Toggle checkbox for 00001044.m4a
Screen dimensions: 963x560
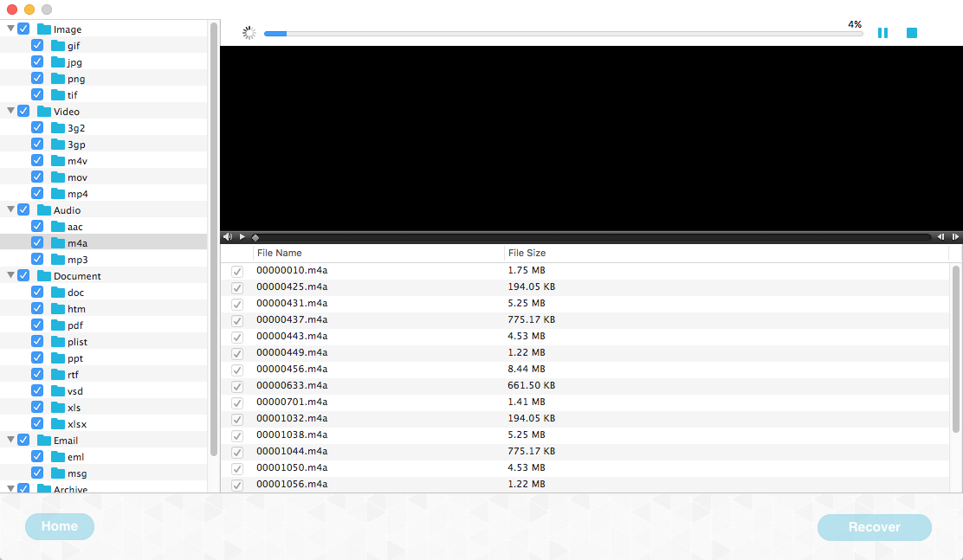tap(237, 452)
